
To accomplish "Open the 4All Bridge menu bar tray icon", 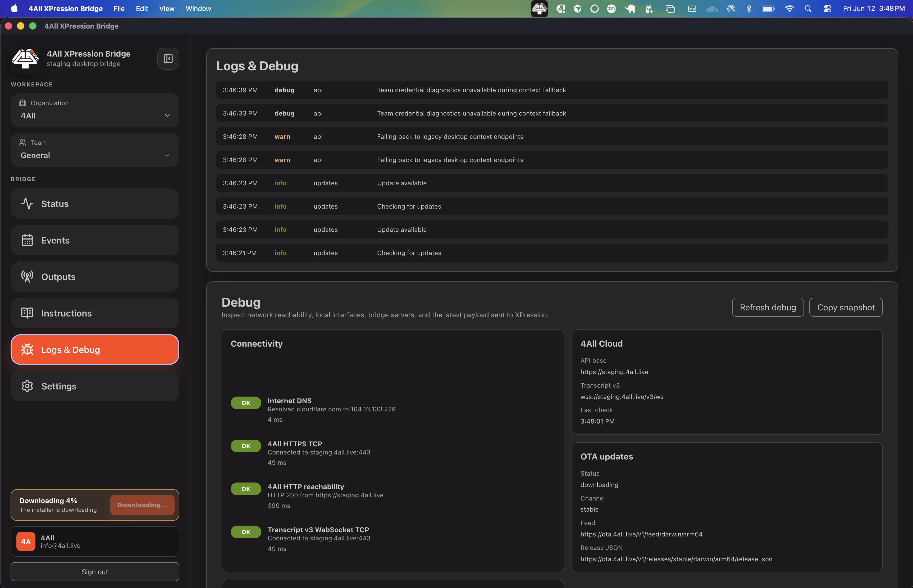I will [x=539, y=8].
